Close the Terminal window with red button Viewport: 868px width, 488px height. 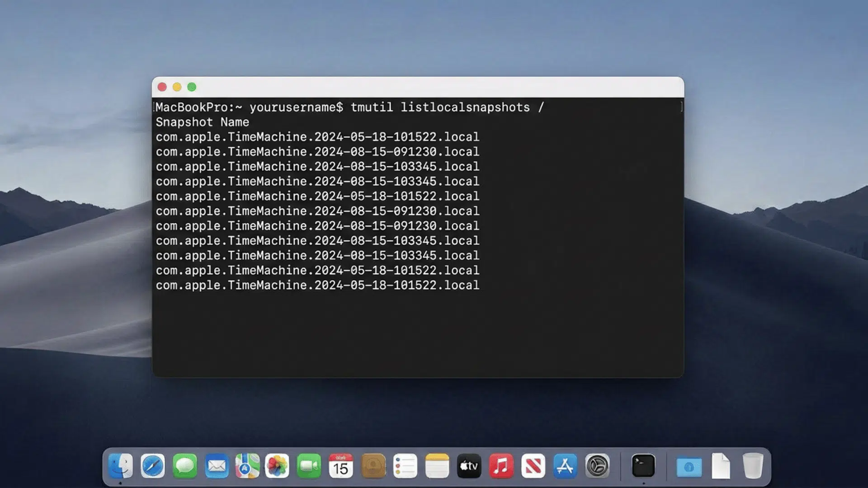(x=162, y=87)
